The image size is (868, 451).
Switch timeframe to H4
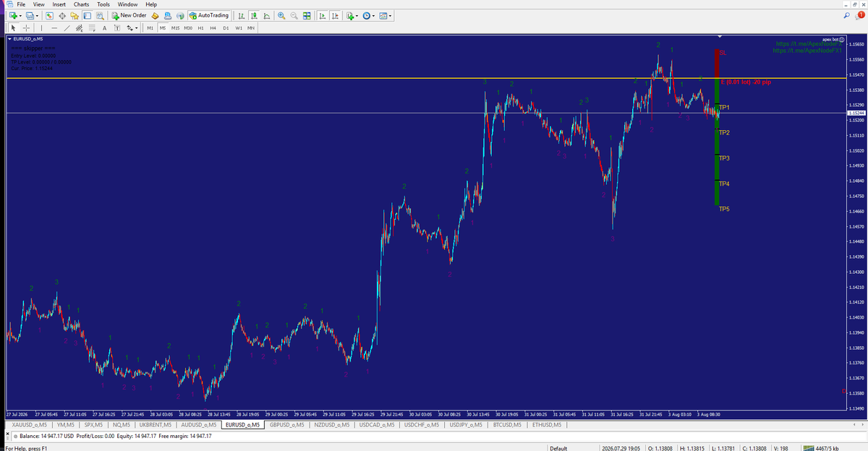pos(213,28)
